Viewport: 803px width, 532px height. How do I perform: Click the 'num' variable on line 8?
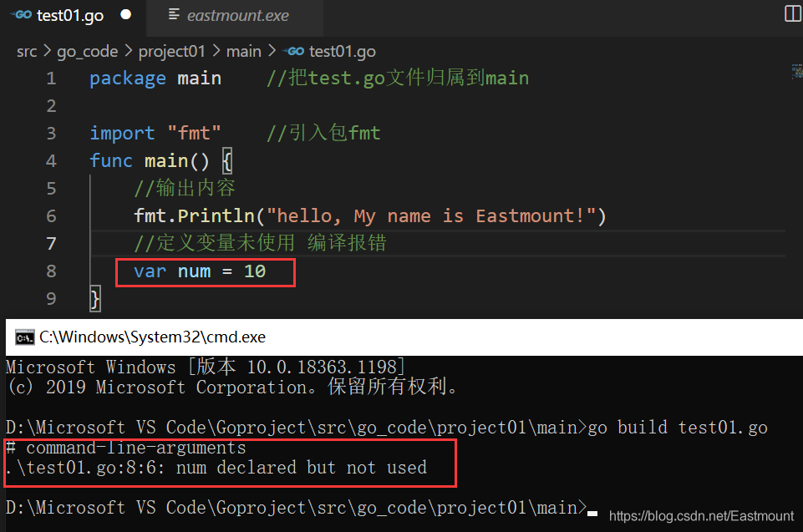pos(194,271)
